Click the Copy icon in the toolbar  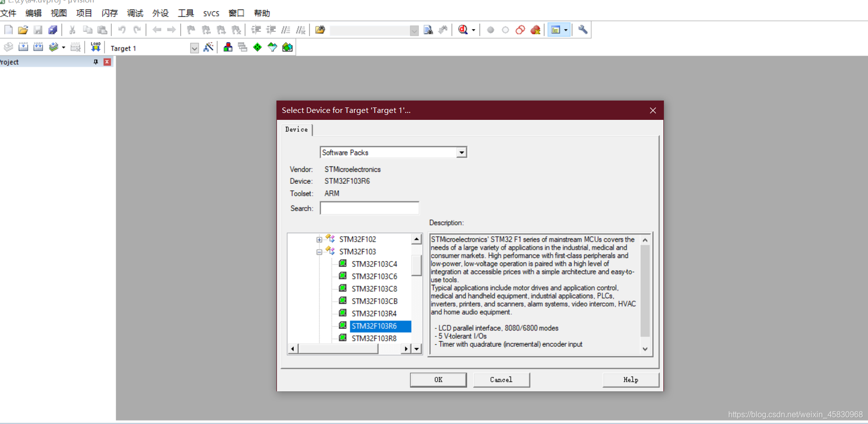(88, 30)
